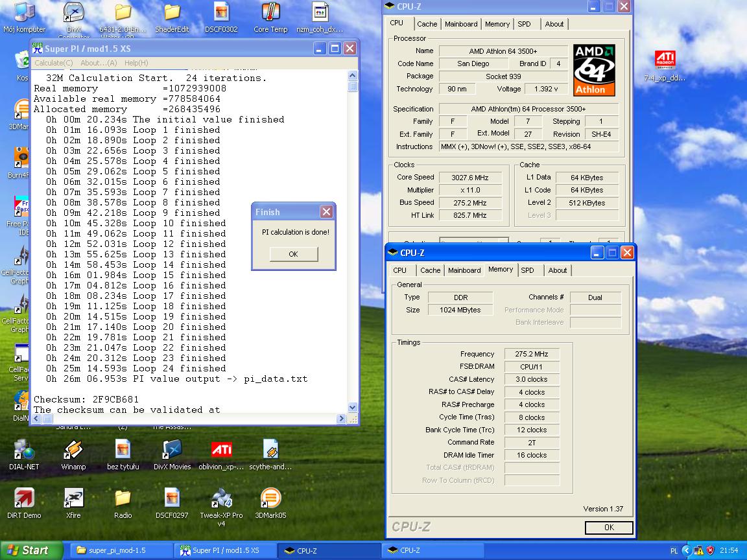Click the 21:54 system clock
Screen dimensions: 747x560
(x=729, y=550)
